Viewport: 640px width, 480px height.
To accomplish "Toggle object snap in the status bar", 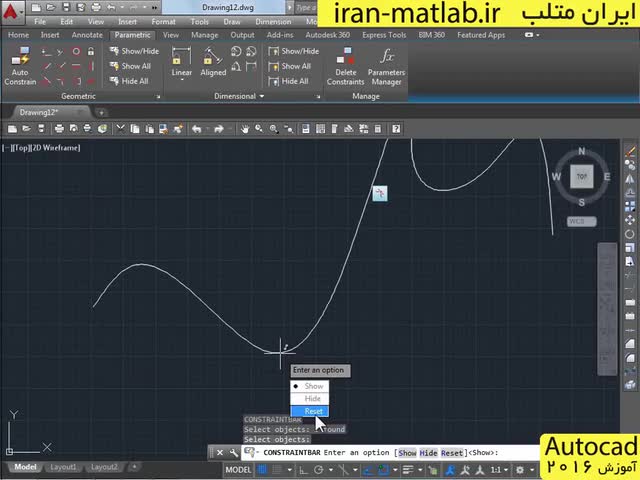I will point(383,470).
